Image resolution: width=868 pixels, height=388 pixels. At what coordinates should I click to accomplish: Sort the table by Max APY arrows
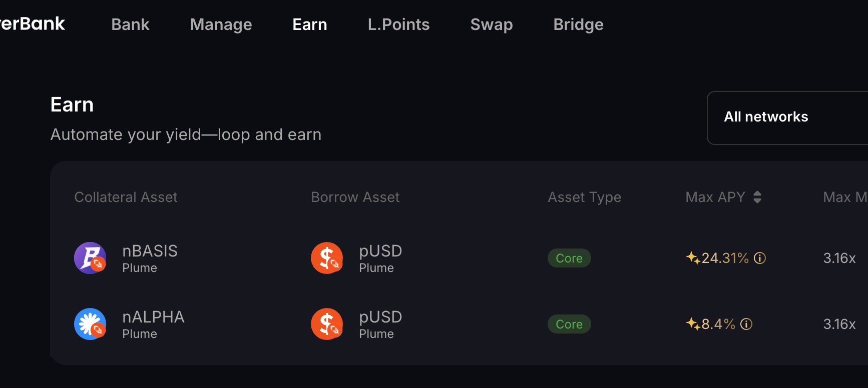point(757,197)
